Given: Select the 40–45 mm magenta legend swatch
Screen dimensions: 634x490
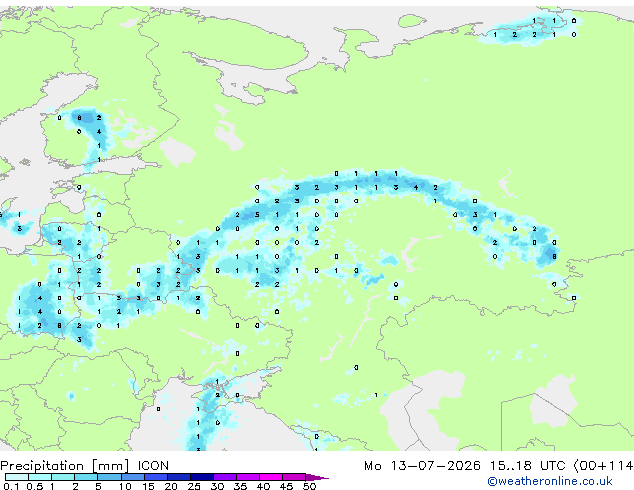Looking at the screenshot, I should point(271,477).
